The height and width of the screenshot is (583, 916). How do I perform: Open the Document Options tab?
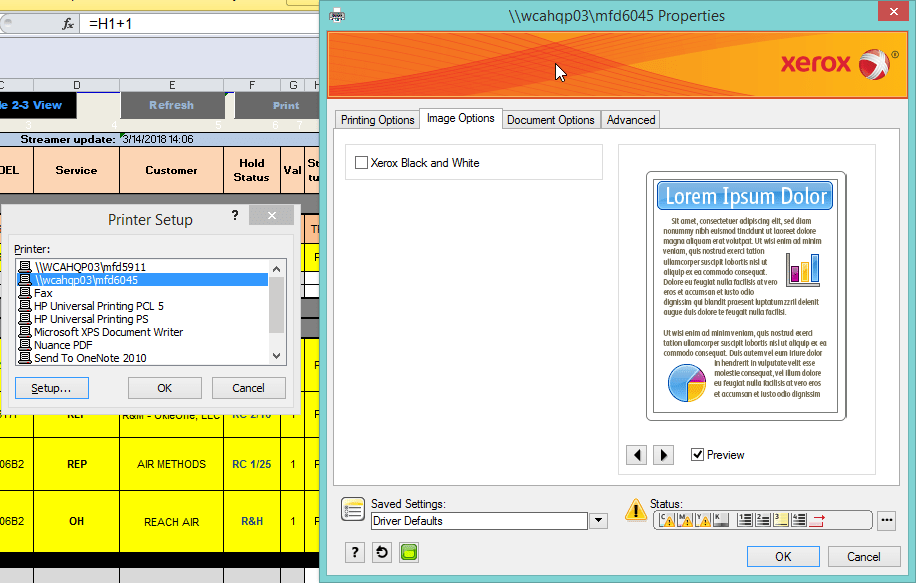(x=550, y=120)
